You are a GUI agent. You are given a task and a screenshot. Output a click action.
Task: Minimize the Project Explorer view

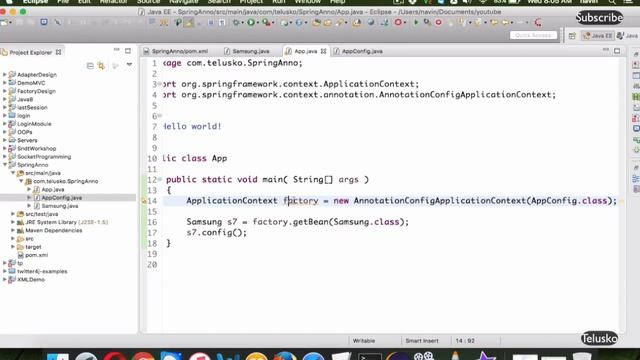pyautogui.click(x=116, y=50)
